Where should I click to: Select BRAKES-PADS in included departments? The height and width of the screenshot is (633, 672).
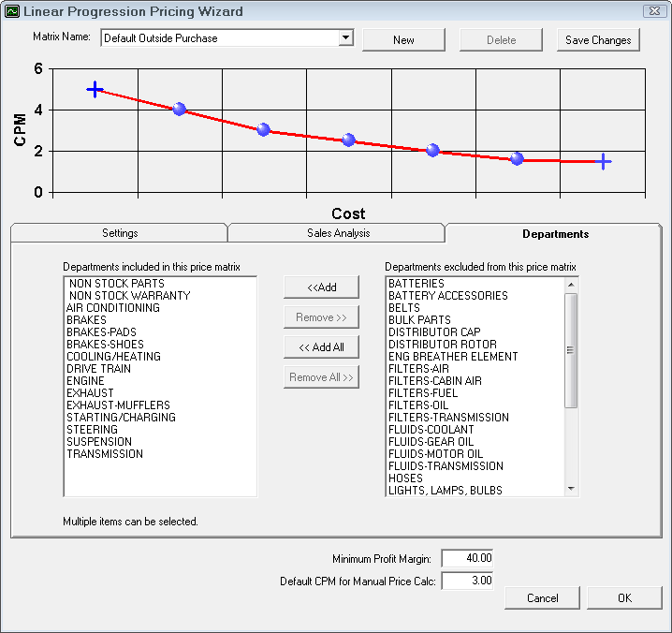click(x=103, y=332)
